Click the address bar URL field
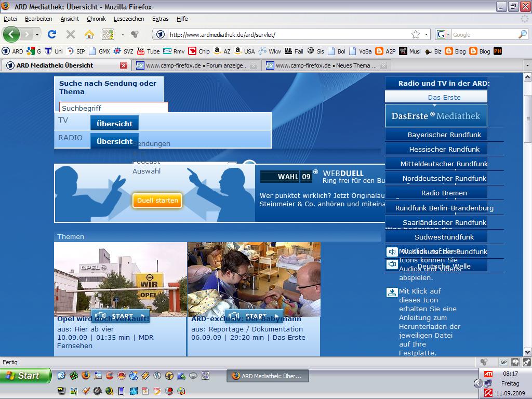Viewport: 532px width, 399px height. point(288,34)
